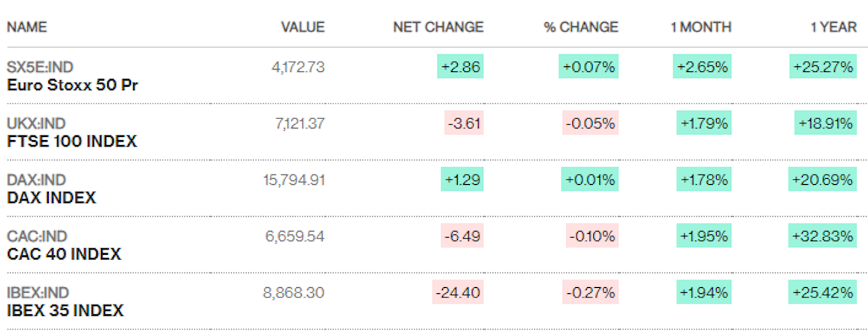Sort by the % CHANGE column header

tap(581, 27)
